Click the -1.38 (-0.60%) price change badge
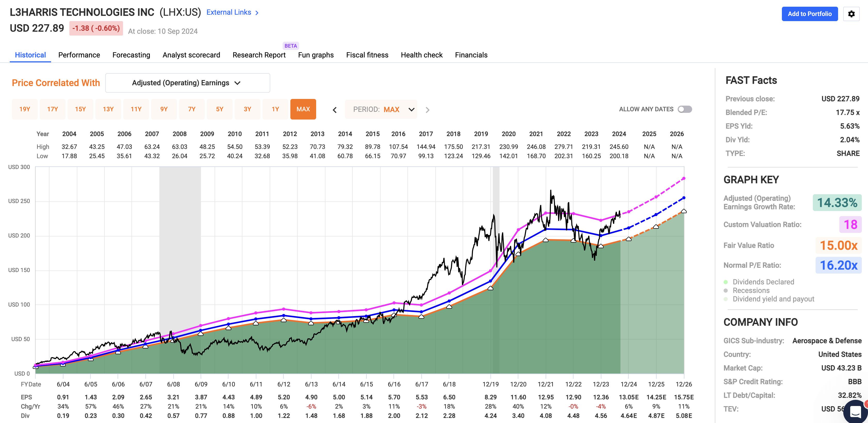The image size is (868, 423). pos(96,28)
